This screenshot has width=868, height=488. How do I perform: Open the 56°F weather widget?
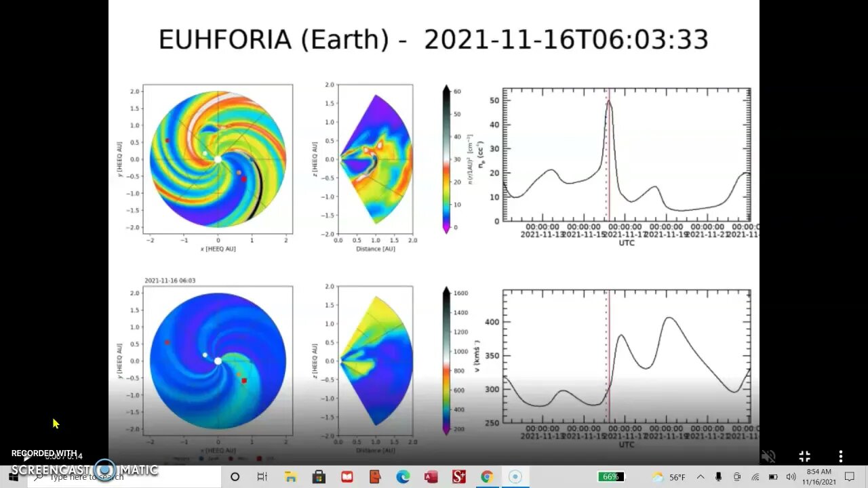tap(669, 477)
